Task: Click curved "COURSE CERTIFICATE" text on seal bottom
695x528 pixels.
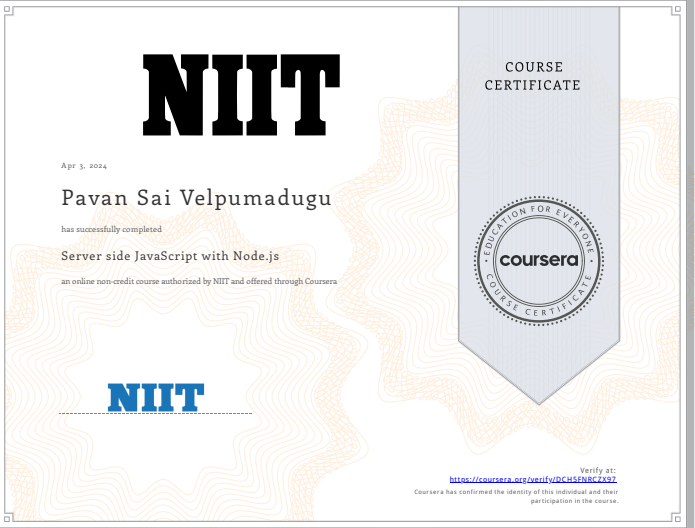Action: (x=539, y=304)
